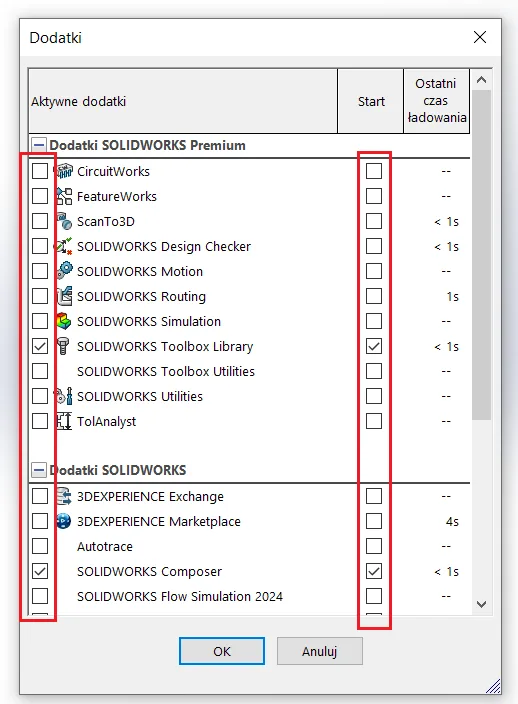This screenshot has width=518, height=704.
Task: Enable Flow Simulation 2024 Start checkbox
Action: [374, 596]
